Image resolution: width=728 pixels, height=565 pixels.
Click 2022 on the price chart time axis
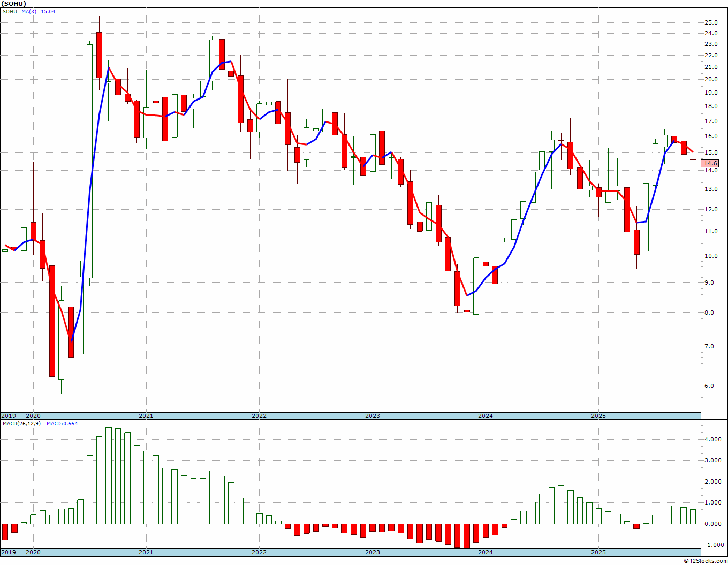point(259,416)
